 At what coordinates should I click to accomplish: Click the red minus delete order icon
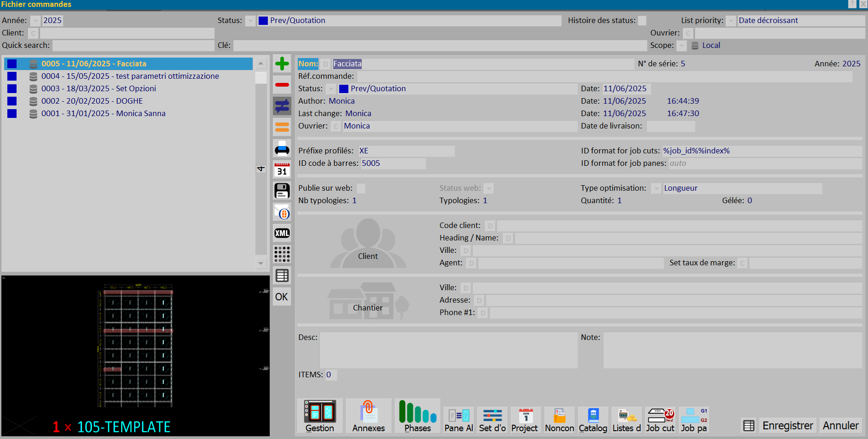click(282, 85)
